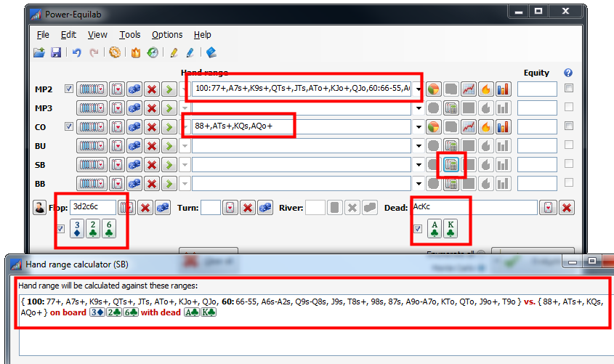Click the player avatar icon beside Flop

39,208
